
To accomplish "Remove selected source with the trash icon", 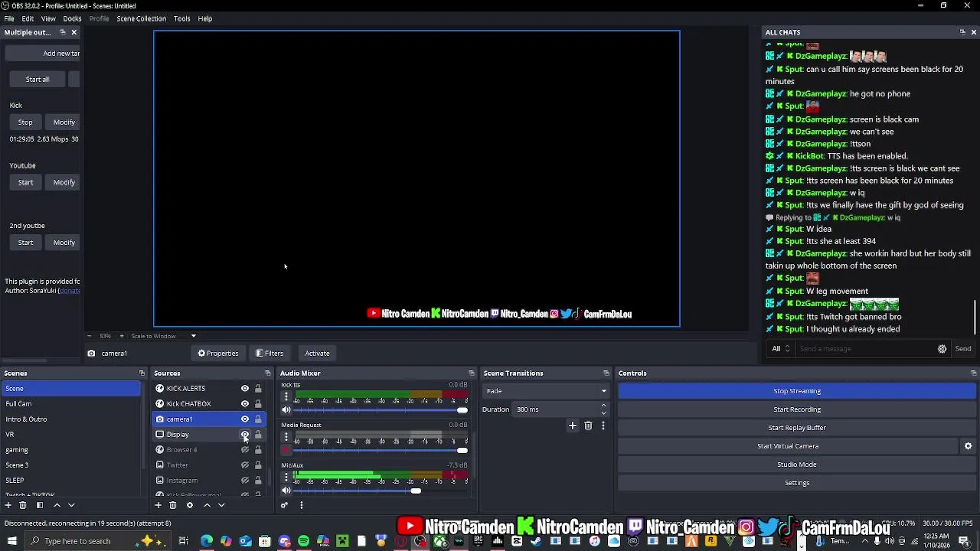I will pos(173,505).
